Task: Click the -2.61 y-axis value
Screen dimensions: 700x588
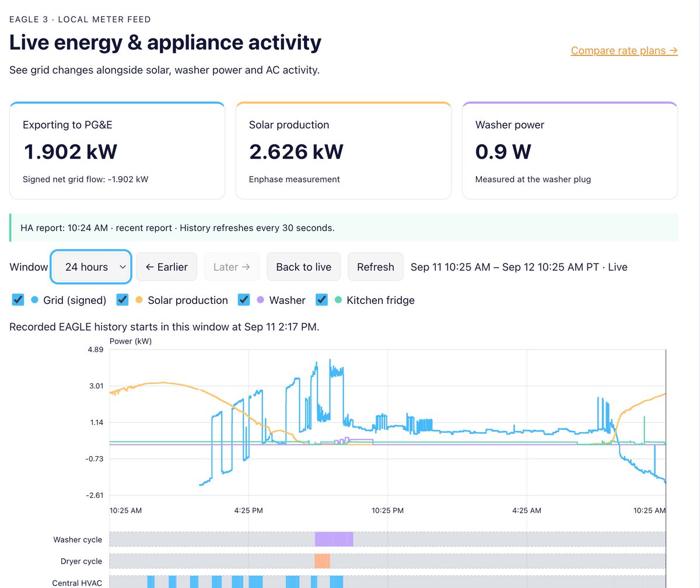Action: tap(94, 495)
